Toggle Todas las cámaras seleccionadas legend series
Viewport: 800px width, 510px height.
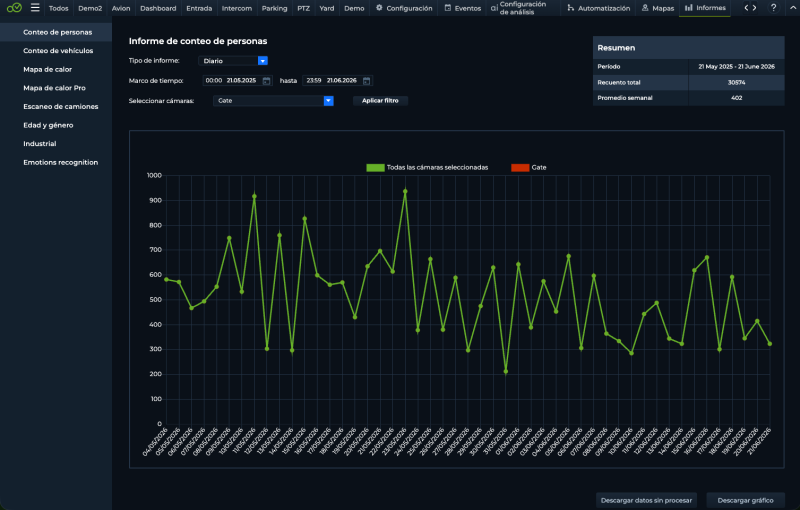tap(427, 167)
